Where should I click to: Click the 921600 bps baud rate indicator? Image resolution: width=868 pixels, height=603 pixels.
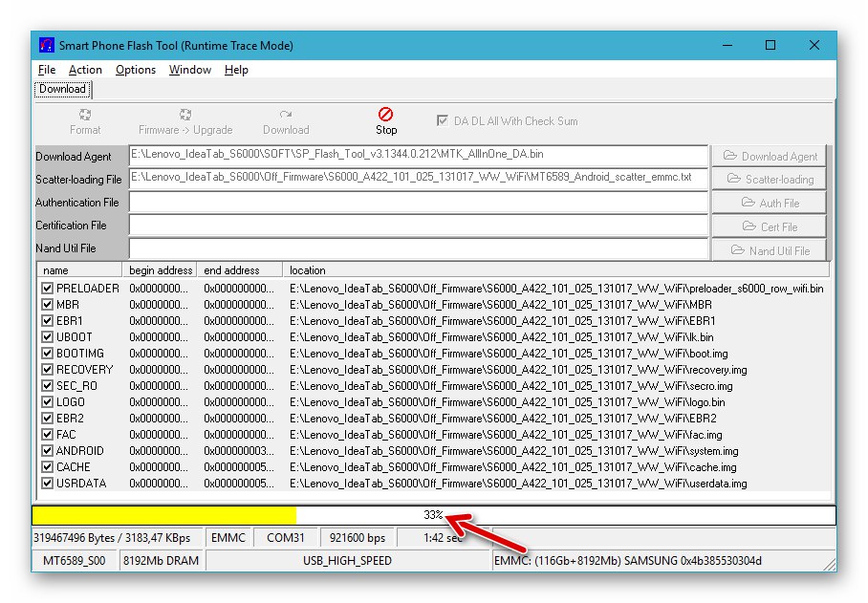click(358, 537)
